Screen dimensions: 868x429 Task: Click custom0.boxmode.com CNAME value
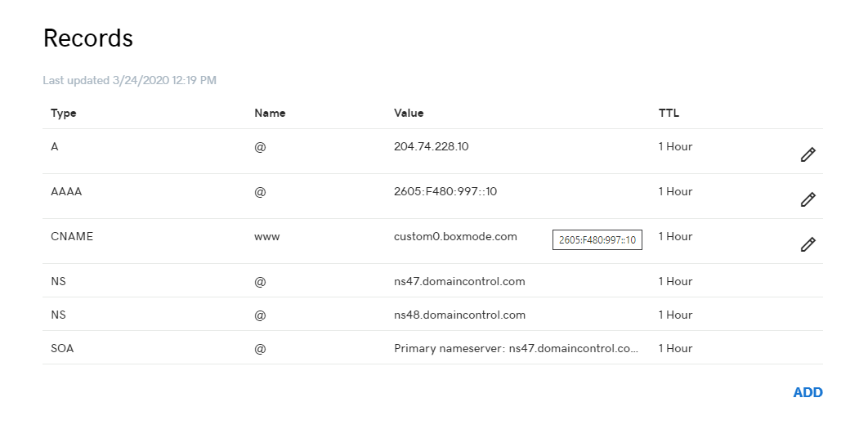455,236
